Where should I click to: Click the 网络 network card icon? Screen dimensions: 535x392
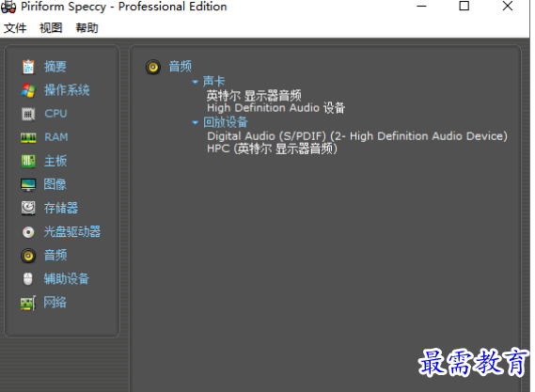pos(28,303)
